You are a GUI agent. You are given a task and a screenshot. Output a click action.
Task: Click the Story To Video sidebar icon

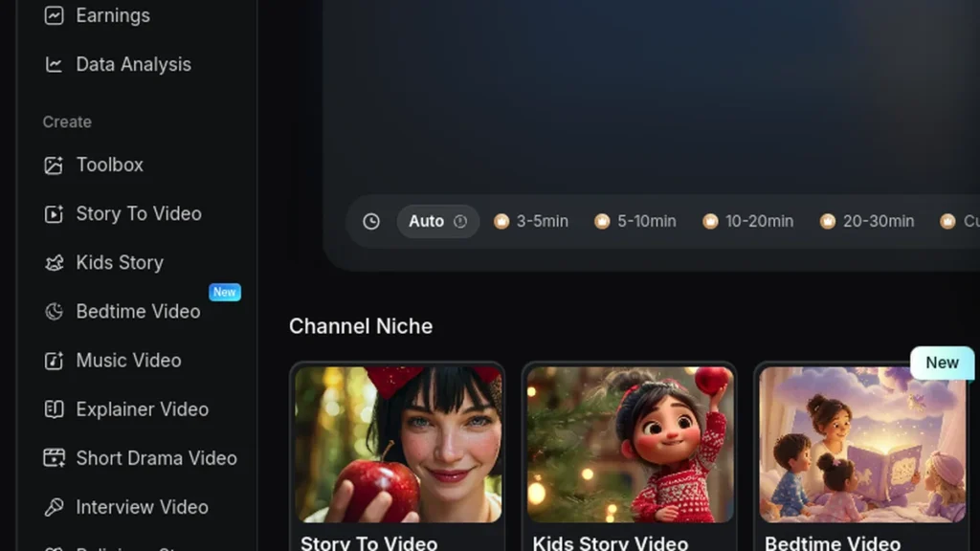click(54, 213)
